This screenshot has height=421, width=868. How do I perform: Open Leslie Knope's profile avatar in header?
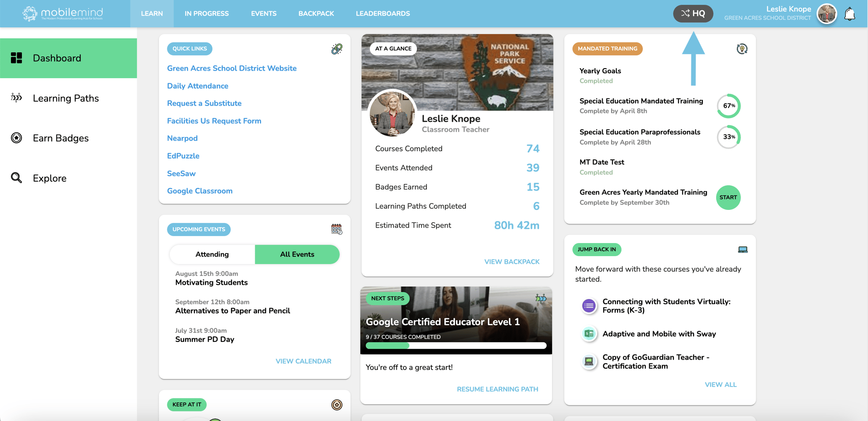[x=827, y=14]
